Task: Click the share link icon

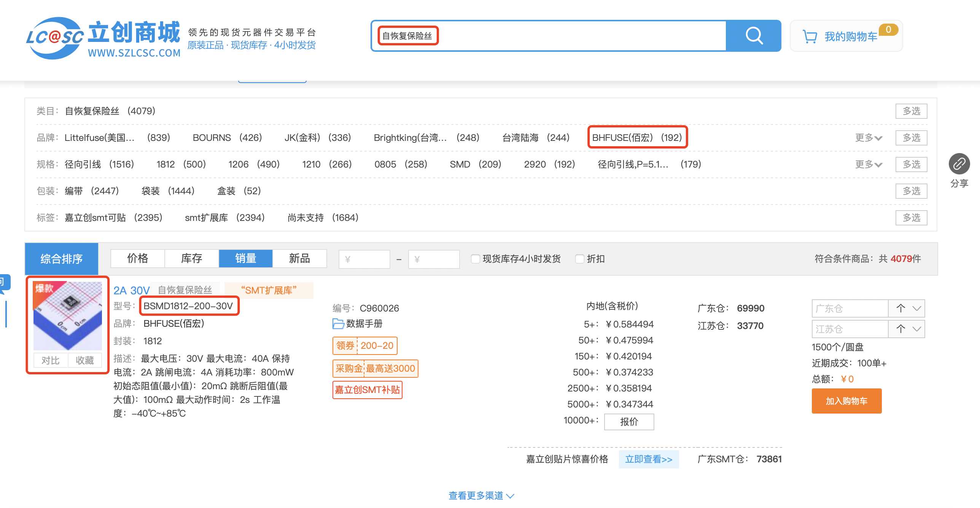Action: [959, 164]
